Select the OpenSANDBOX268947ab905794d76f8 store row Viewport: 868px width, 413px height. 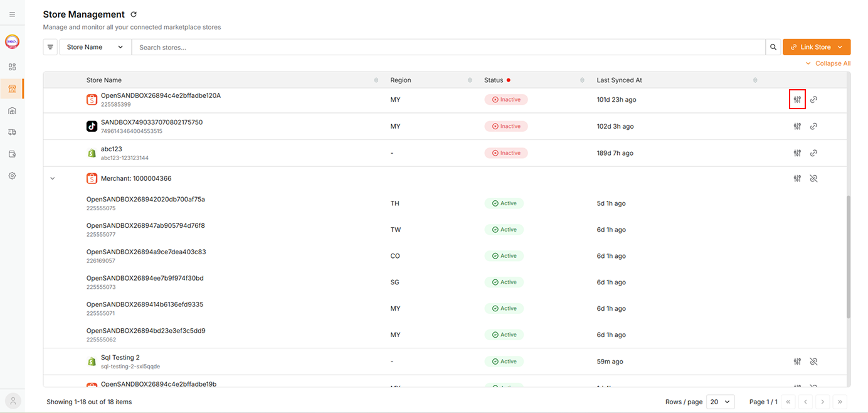445,230
